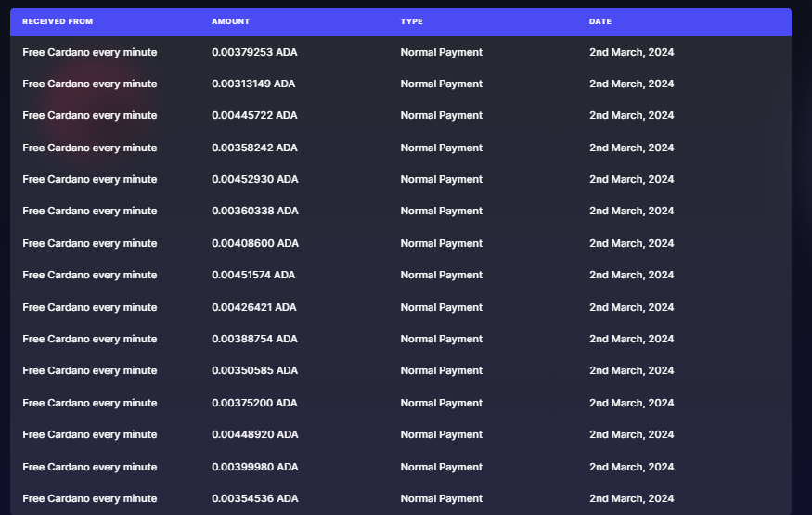
Task: Click Normal Payment in the 0.00426421 ADA row
Action: [441, 308]
